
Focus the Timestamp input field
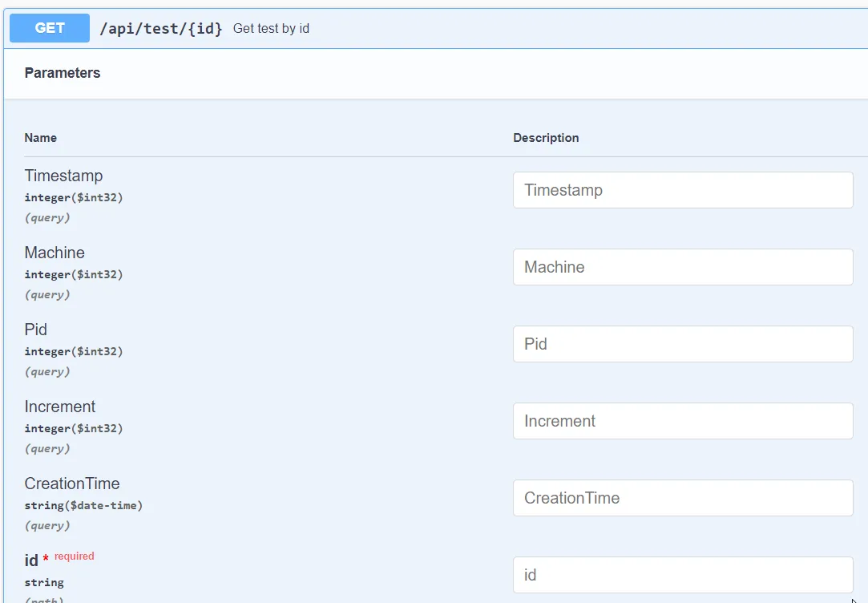click(683, 190)
